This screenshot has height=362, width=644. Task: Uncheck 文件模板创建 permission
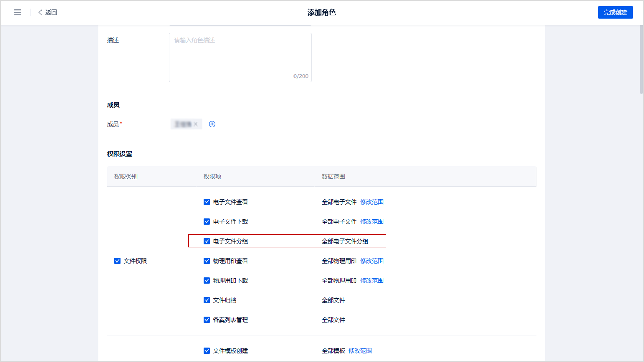point(207,351)
